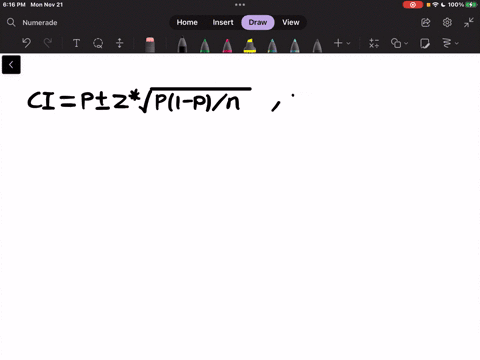Screen dimensions: 480x360
Task: Select the Lasso select tool
Action: [x=98, y=43]
